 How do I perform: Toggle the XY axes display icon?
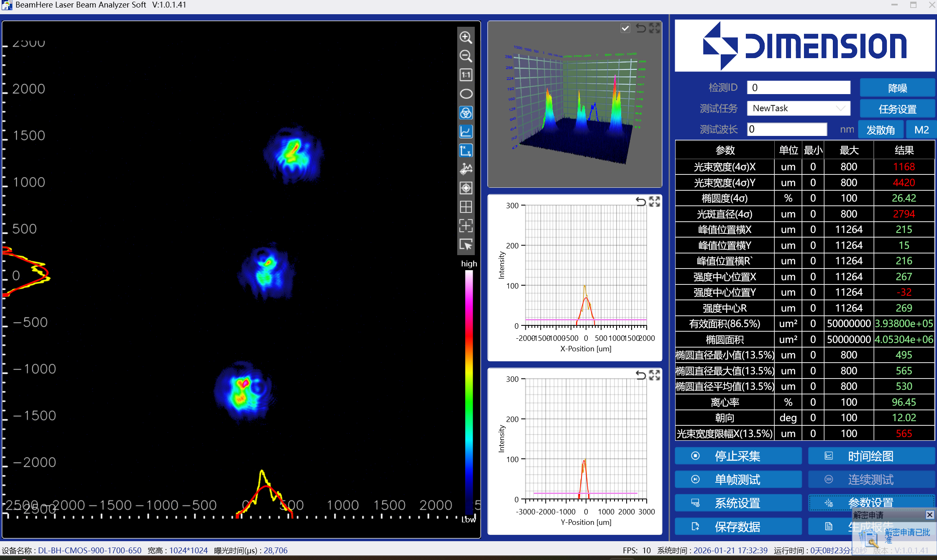tap(466, 150)
